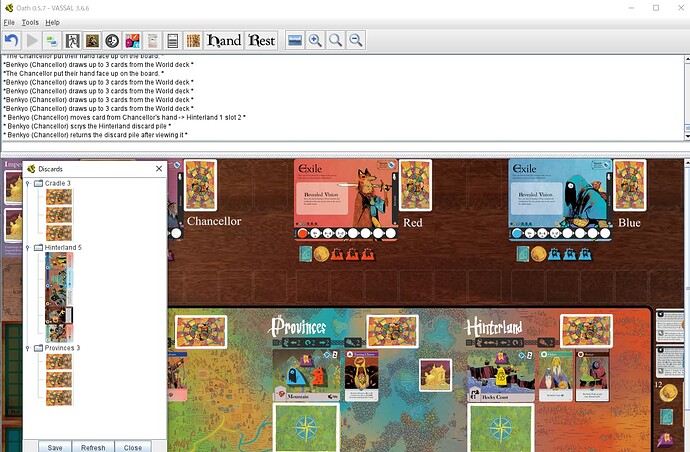The height and width of the screenshot is (452, 690).
Task: Open the File menu
Action: [9, 22]
